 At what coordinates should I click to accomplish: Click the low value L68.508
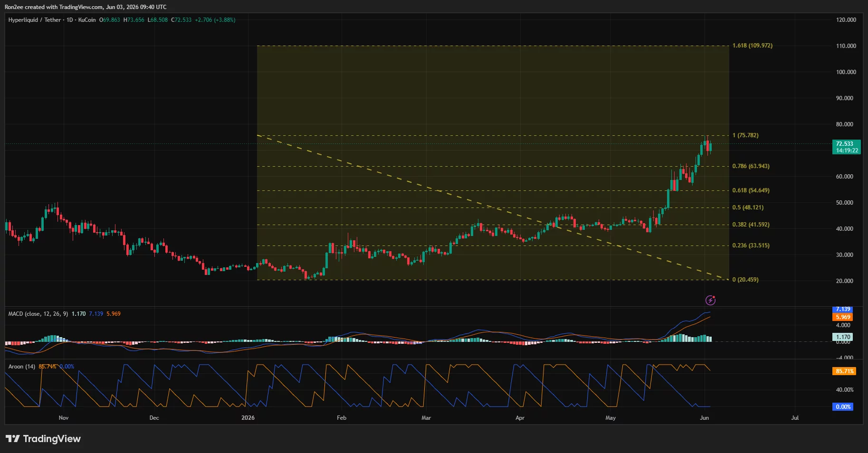tap(158, 20)
